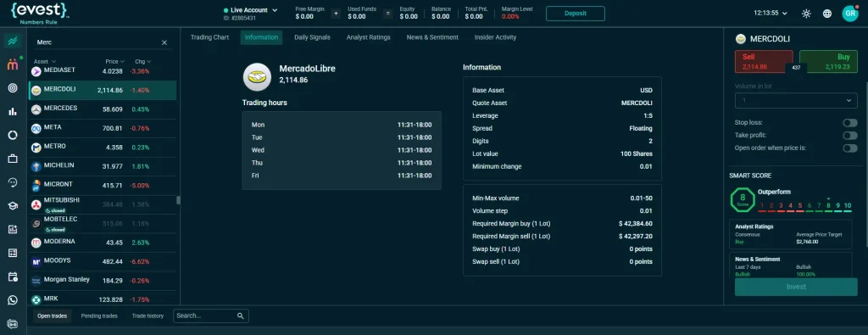Open the graduation cap education icon

[13, 205]
